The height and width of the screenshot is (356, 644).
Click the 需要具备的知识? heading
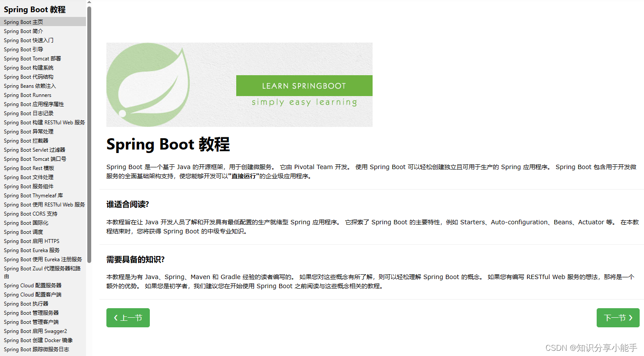pyautogui.click(x=135, y=260)
